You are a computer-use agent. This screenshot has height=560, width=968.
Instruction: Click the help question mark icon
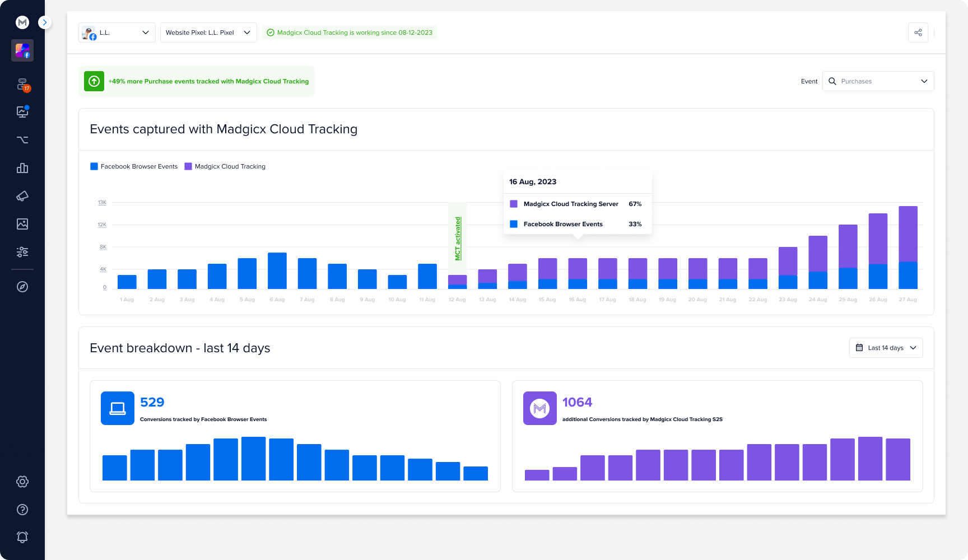[22, 509]
